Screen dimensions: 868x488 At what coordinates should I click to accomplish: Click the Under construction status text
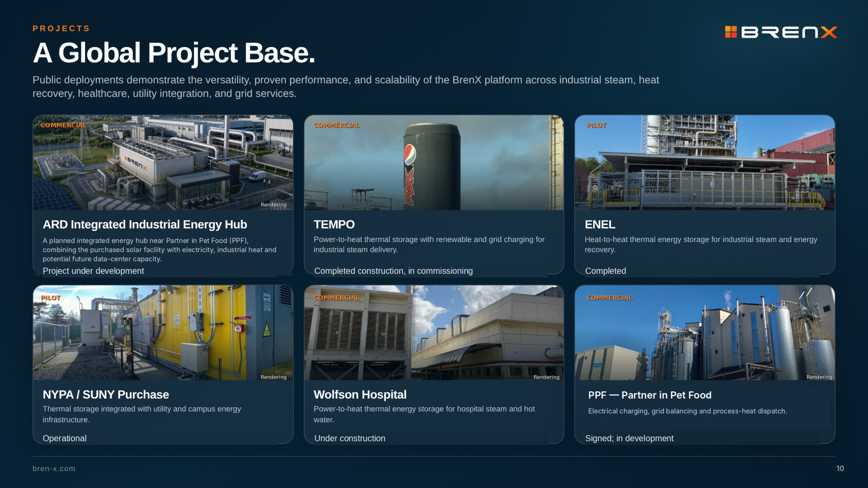pos(350,439)
